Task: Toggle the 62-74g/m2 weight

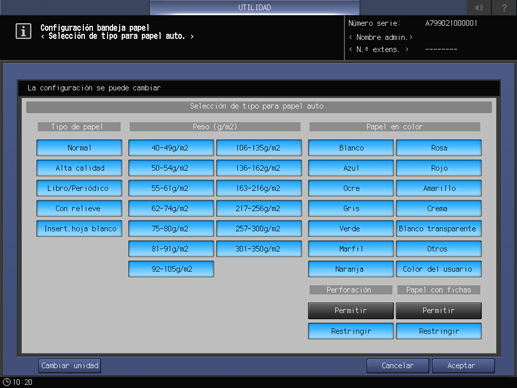Action: pyautogui.click(x=171, y=208)
